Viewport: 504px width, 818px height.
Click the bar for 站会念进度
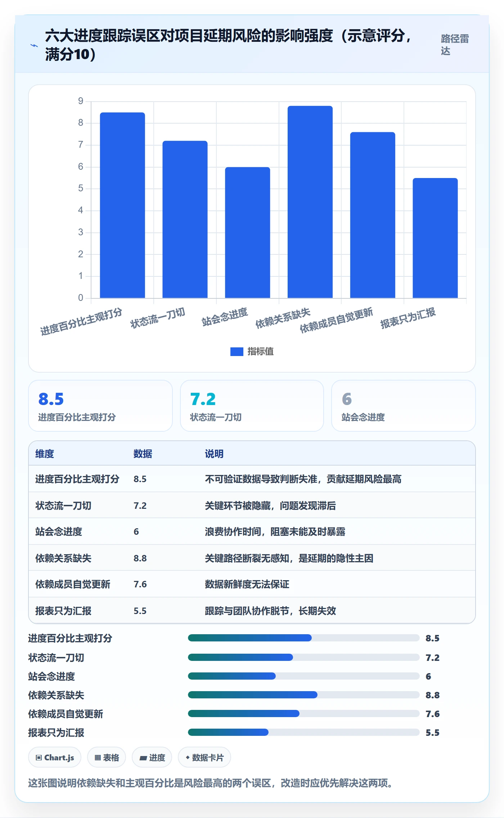click(x=248, y=232)
